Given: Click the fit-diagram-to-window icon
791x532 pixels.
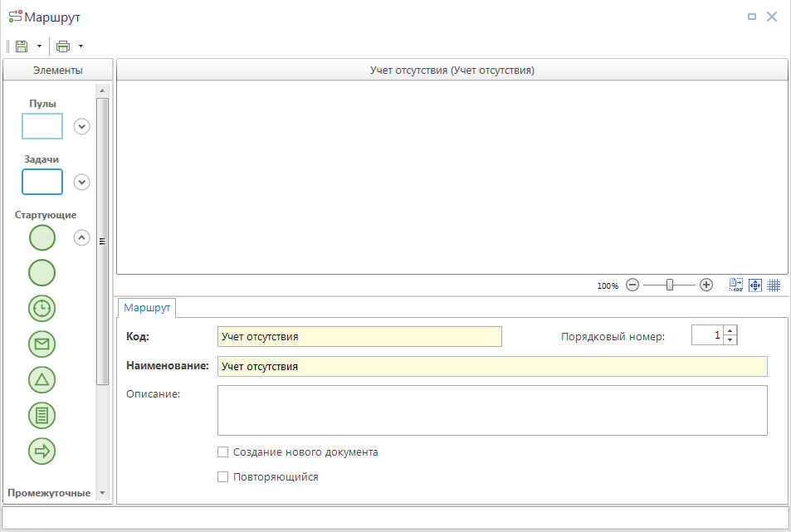Looking at the screenshot, I should (755, 285).
